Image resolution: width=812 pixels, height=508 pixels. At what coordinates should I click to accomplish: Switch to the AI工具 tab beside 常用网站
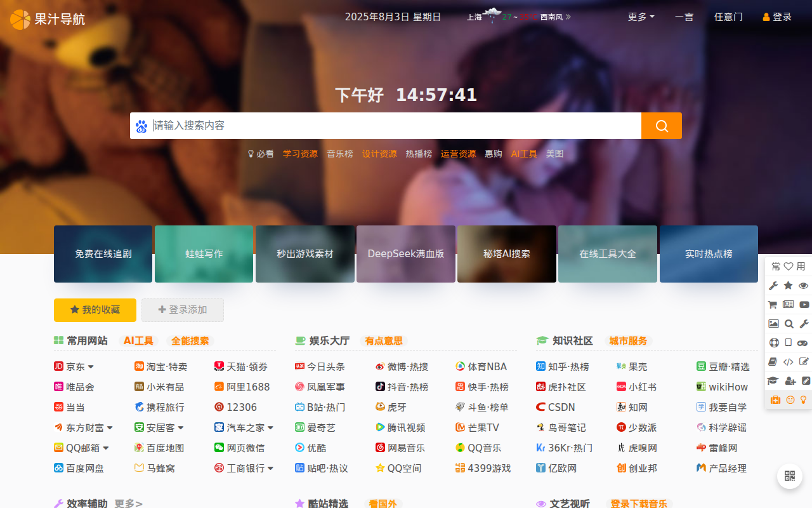pyautogui.click(x=138, y=341)
